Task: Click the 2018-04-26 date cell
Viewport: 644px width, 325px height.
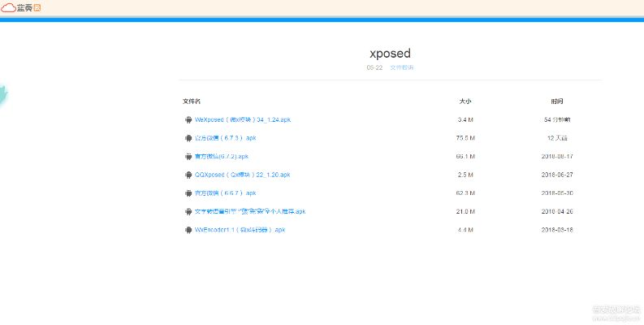Action: click(557, 211)
